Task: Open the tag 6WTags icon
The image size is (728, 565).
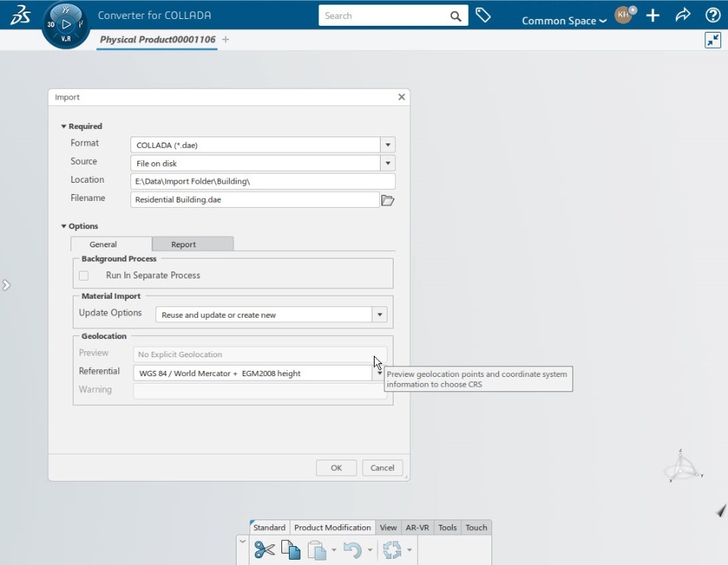Action: tap(483, 16)
